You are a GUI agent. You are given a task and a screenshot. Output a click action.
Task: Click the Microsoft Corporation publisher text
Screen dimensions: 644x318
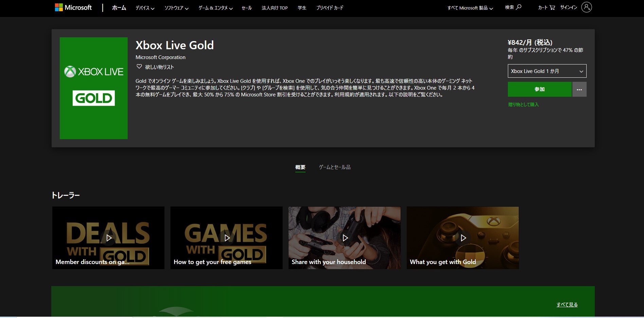(161, 57)
